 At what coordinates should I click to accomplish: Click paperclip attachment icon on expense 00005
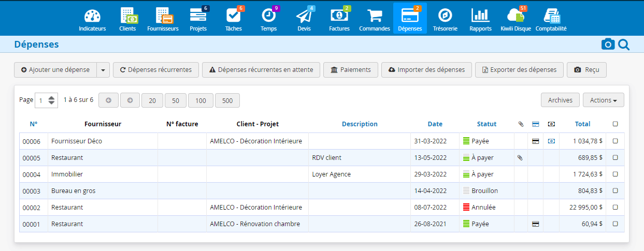click(520, 158)
